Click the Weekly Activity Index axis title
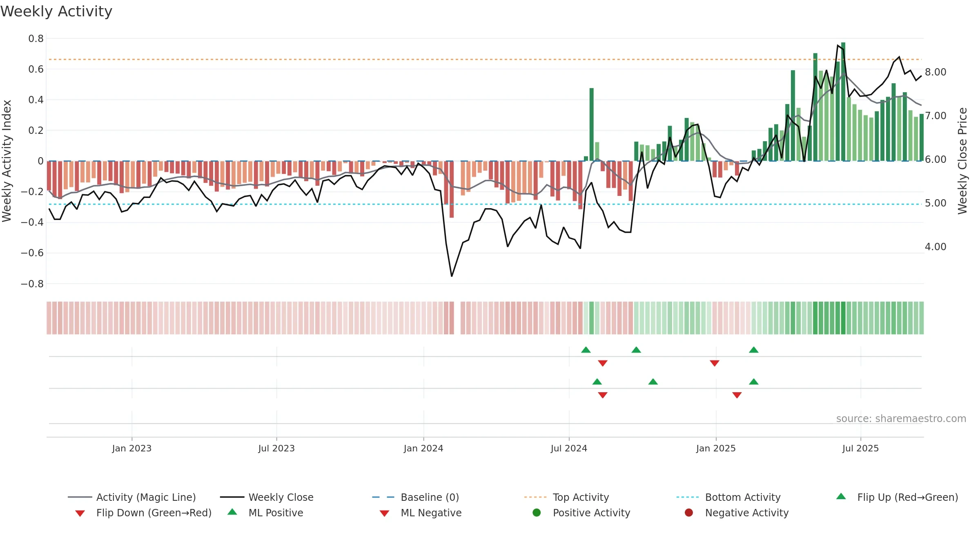980x551 pixels. coord(7,161)
